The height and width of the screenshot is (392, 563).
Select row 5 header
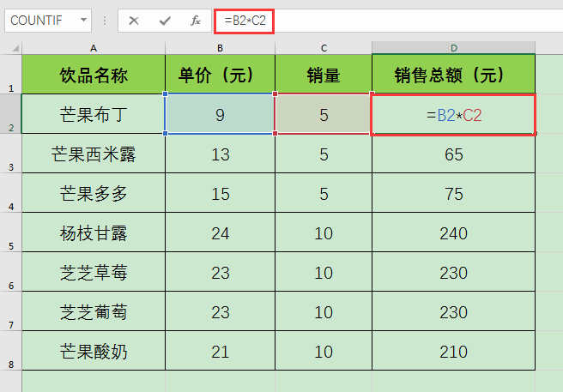coord(11,232)
